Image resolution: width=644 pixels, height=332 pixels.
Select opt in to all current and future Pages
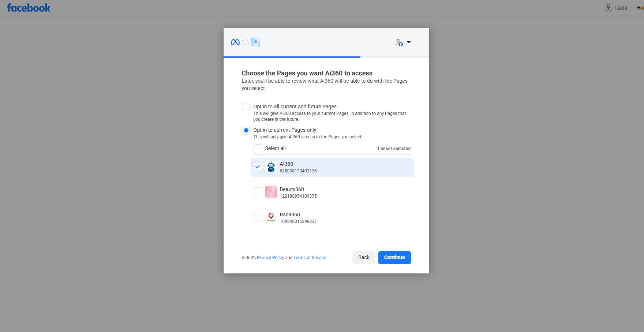(x=246, y=107)
